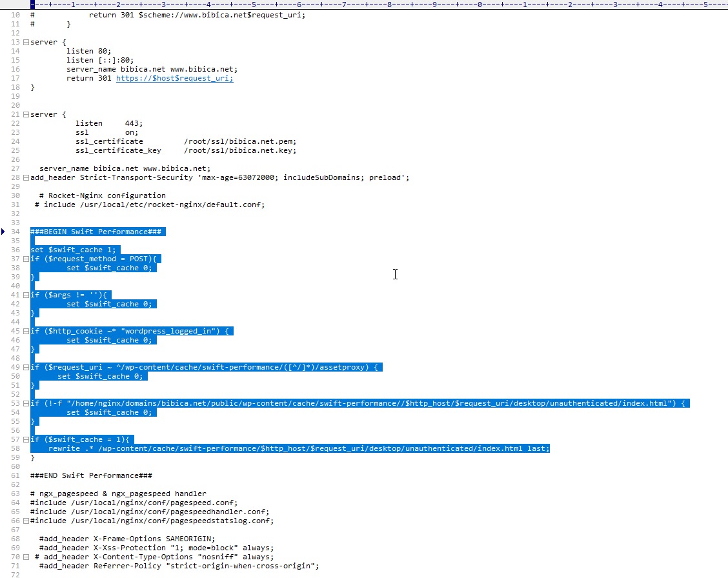Screen dimensions: 728x578
Task: Click '# Rocket-Nginx configuration' comment
Action: point(102,195)
